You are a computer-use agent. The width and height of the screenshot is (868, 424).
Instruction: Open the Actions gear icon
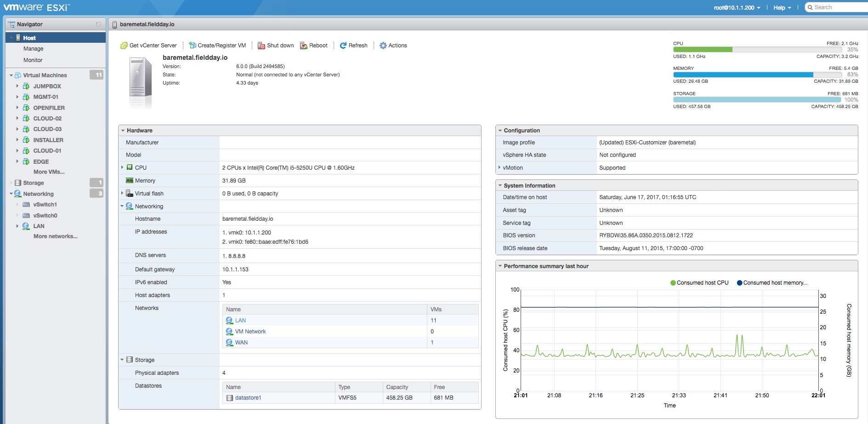383,46
